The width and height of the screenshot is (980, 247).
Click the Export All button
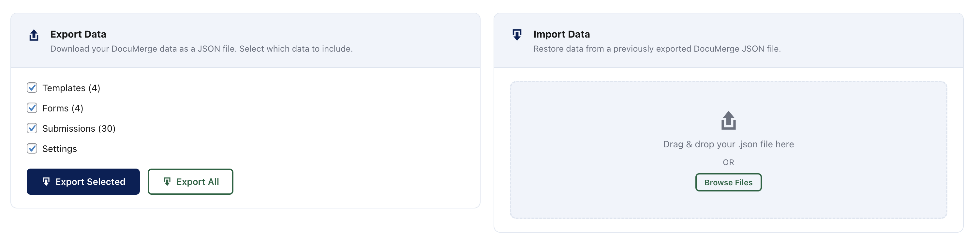(190, 182)
